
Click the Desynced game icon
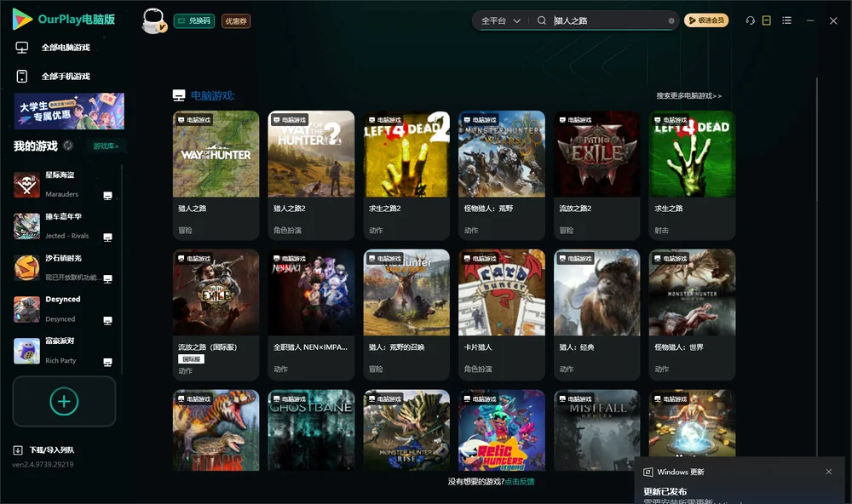point(26,310)
